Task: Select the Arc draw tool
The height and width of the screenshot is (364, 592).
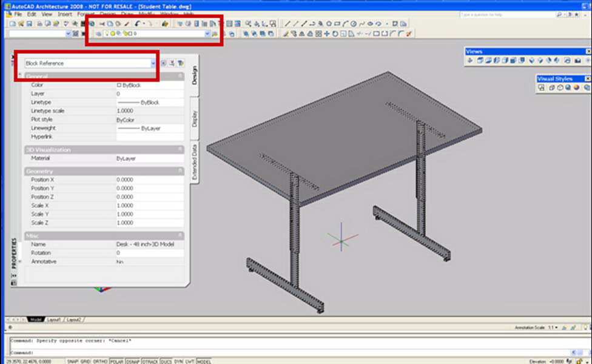Action: (346, 24)
